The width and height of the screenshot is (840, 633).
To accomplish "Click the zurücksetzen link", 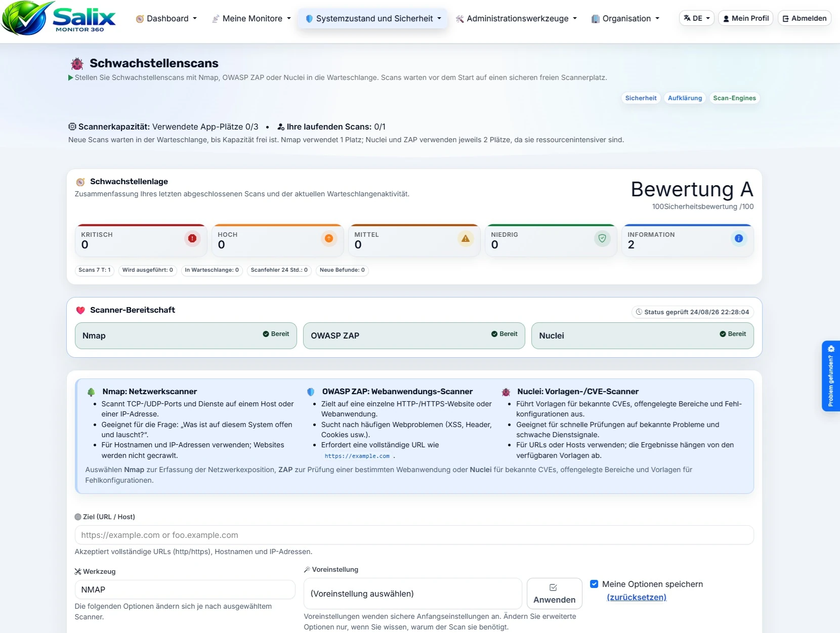I will 637,598.
